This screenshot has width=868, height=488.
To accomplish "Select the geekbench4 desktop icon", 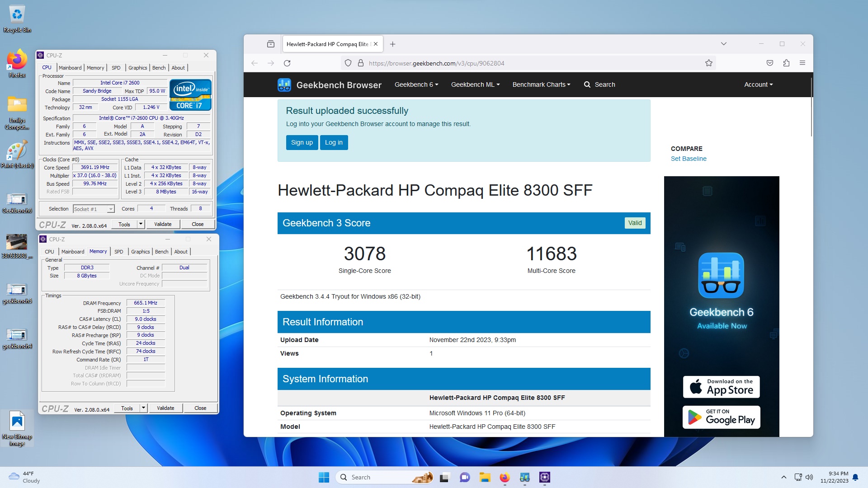I will click(x=17, y=338).
